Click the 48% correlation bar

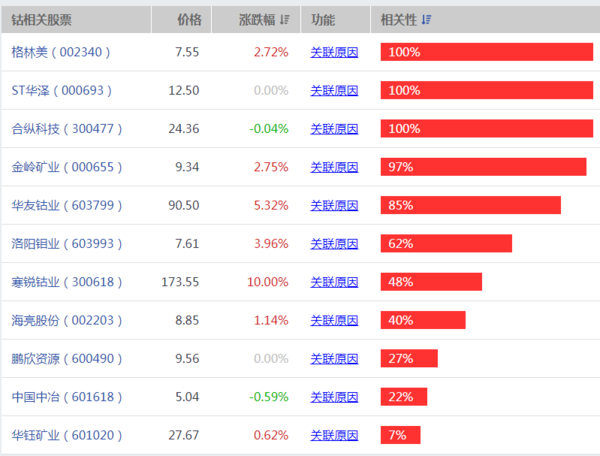tap(431, 282)
